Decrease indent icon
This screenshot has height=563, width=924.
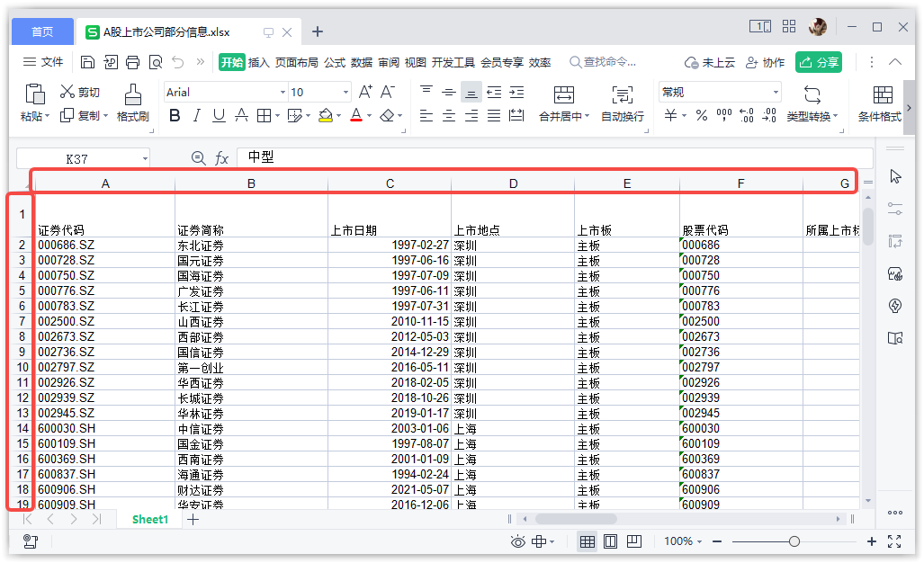click(x=494, y=92)
